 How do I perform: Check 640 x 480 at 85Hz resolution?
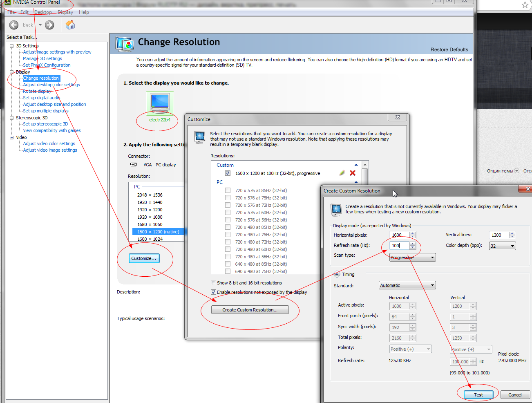pyautogui.click(x=228, y=264)
